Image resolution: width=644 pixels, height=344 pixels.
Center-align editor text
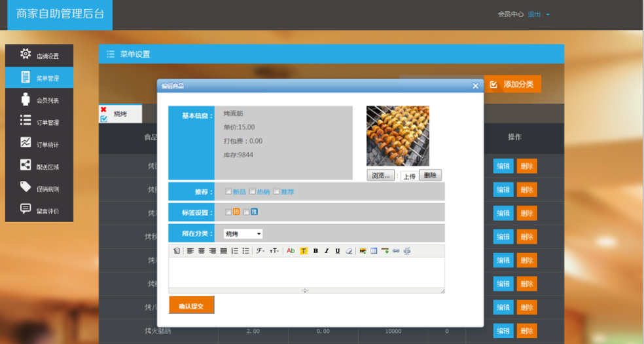pyautogui.click(x=202, y=251)
